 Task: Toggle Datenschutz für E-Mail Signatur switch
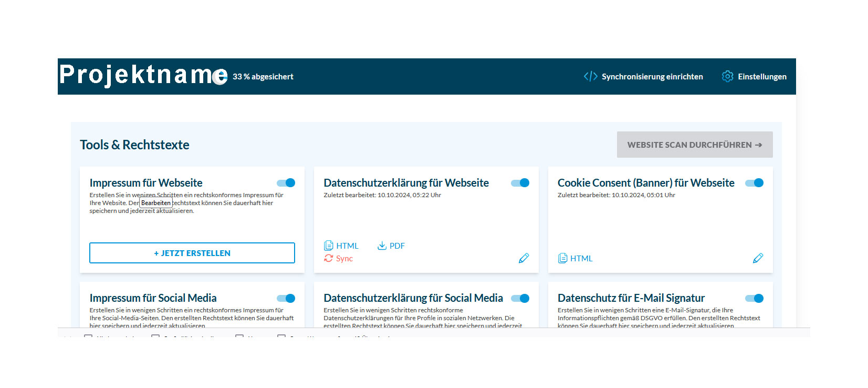point(755,298)
